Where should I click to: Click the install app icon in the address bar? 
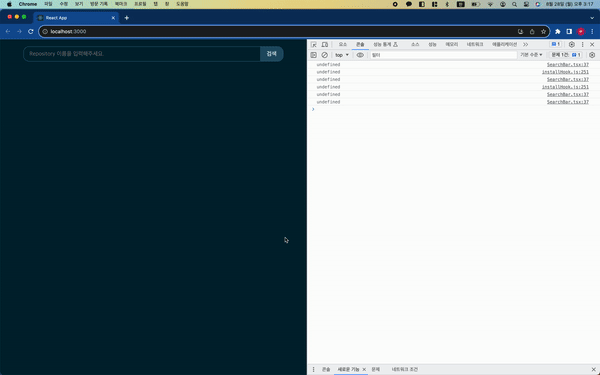pos(520,31)
